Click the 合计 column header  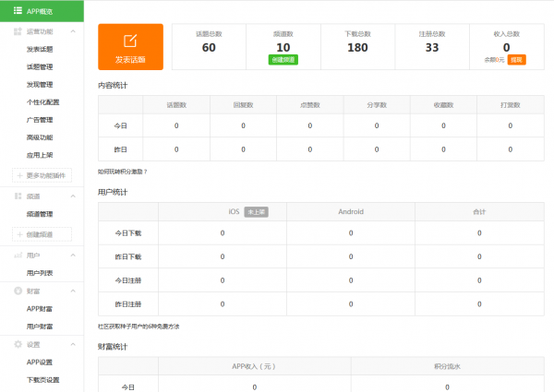479,212
